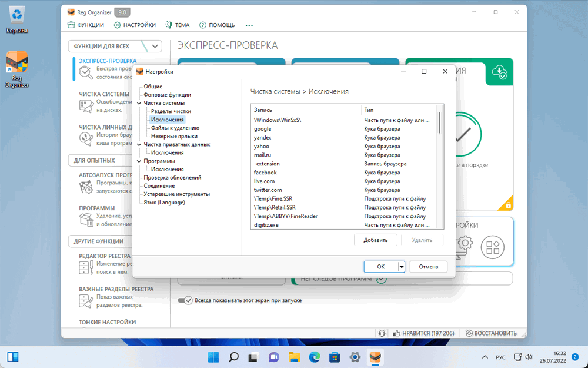This screenshot has width=588, height=368.
Task: Select Проверка обновлений tree item
Action: click(172, 177)
